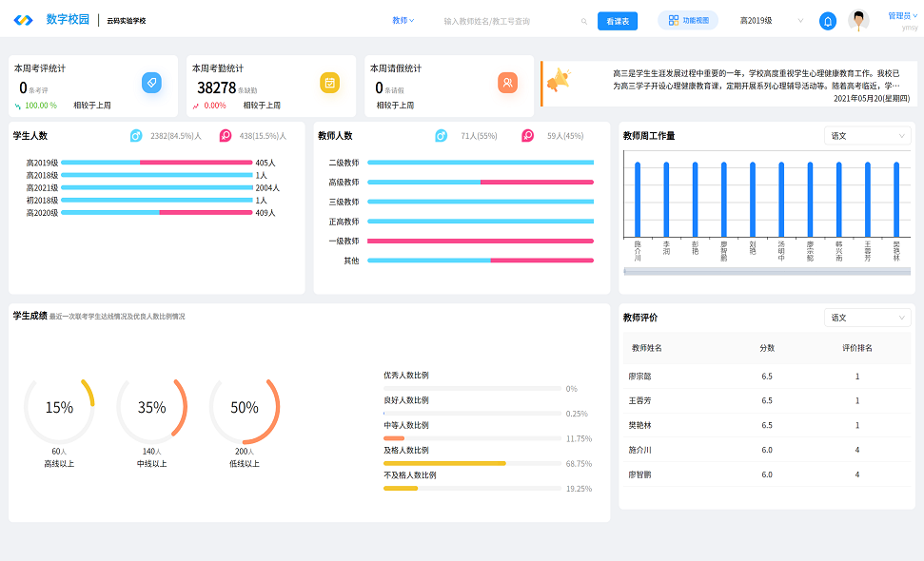Click the user avatar picture

pyautogui.click(x=858, y=21)
